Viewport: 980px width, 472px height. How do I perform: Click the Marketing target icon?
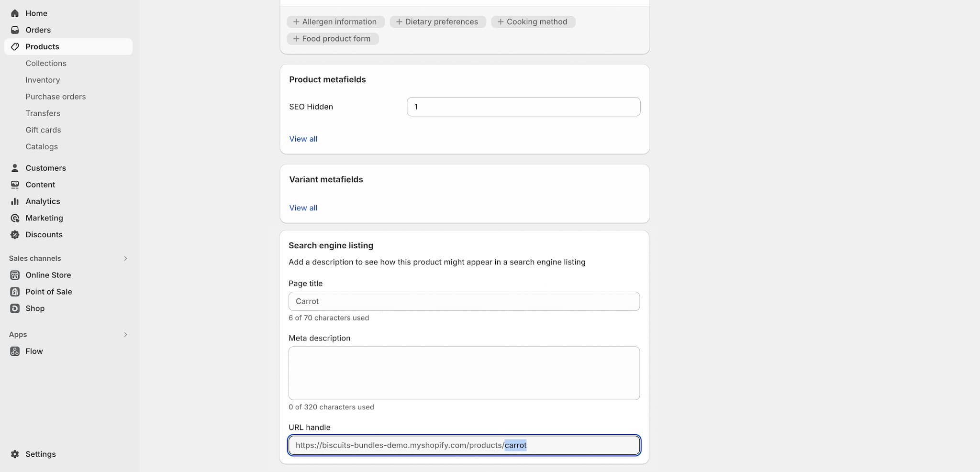tap(15, 218)
